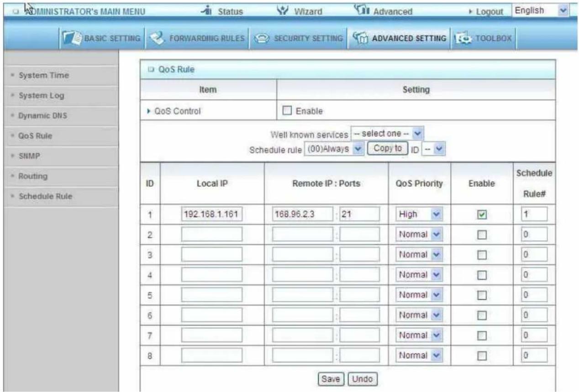Open the Well known services dropdown
The height and width of the screenshot is (392, 579).
(387, 134)
